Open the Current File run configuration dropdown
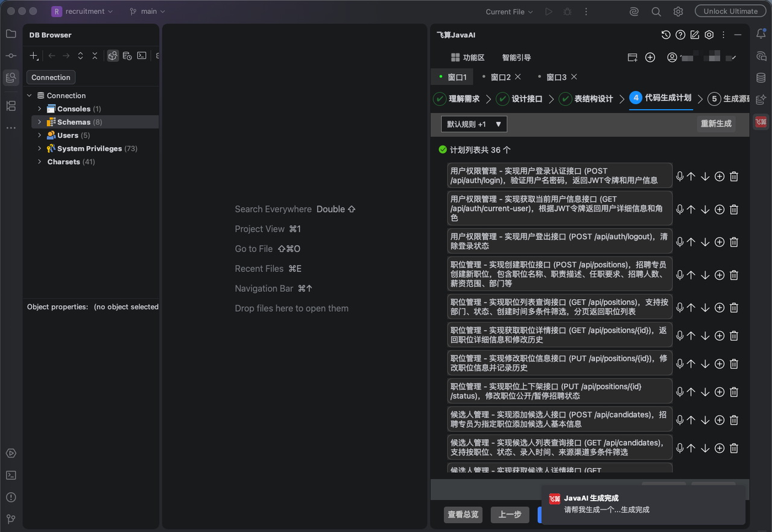Screen dimensions: 772x532 [x=510, y=11]
